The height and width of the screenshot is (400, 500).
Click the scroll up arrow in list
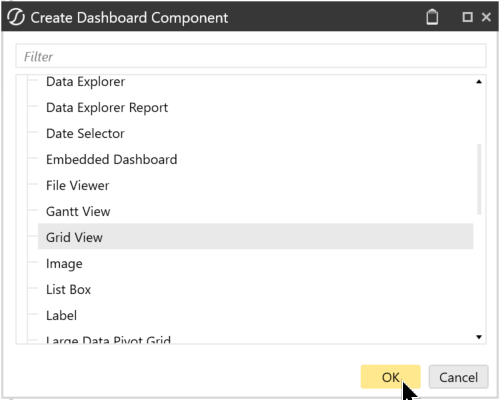(479, 82)
